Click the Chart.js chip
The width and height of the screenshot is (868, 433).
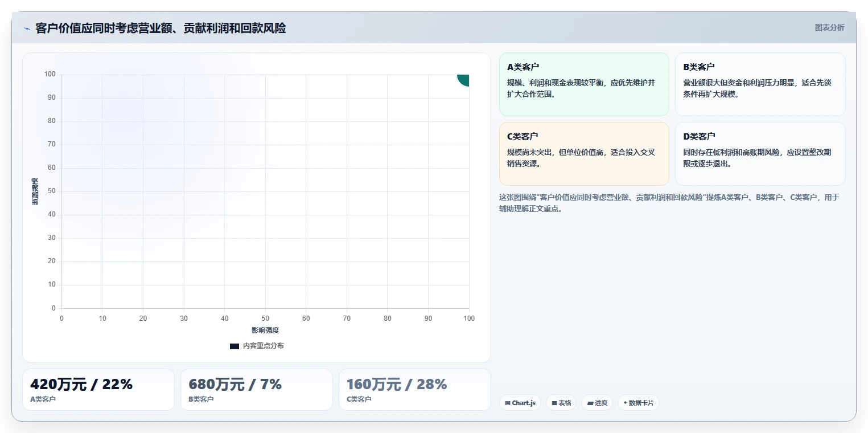(x=520, y=403)
